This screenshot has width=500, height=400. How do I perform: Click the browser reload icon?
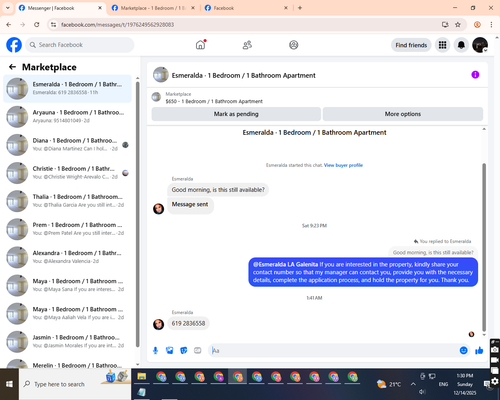click(37, 25)
